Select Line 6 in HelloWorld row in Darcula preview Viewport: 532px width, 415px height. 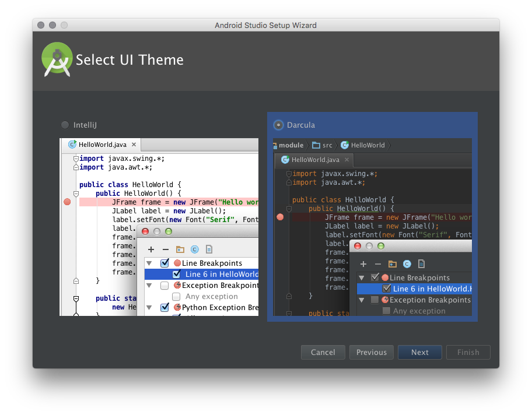(x=414, y=289)
